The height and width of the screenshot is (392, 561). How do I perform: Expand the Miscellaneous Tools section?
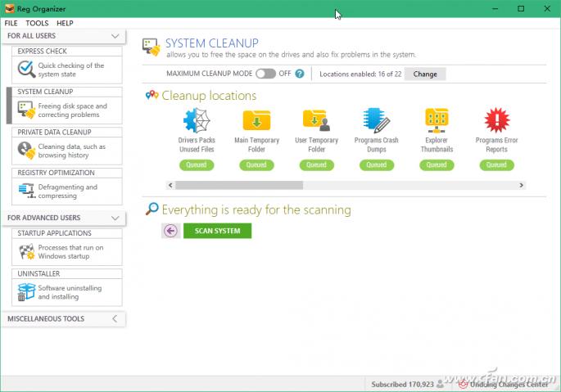click(x=115, y=318)
